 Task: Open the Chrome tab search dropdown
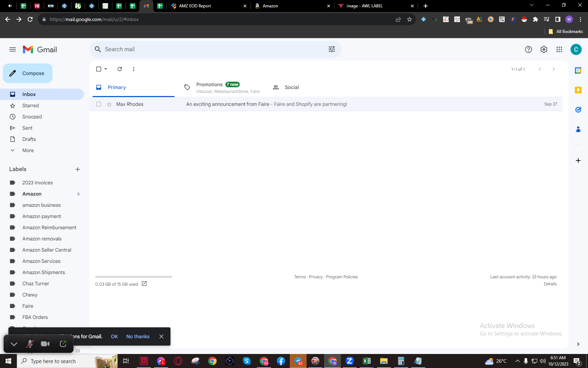point(532,6)
